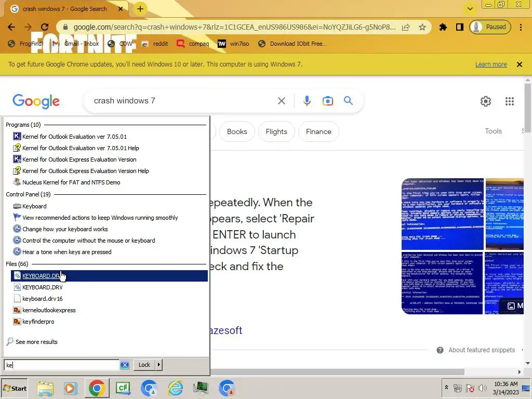Open the tab search dropdown arrow
532x399 pixels.
pos(470,9)
